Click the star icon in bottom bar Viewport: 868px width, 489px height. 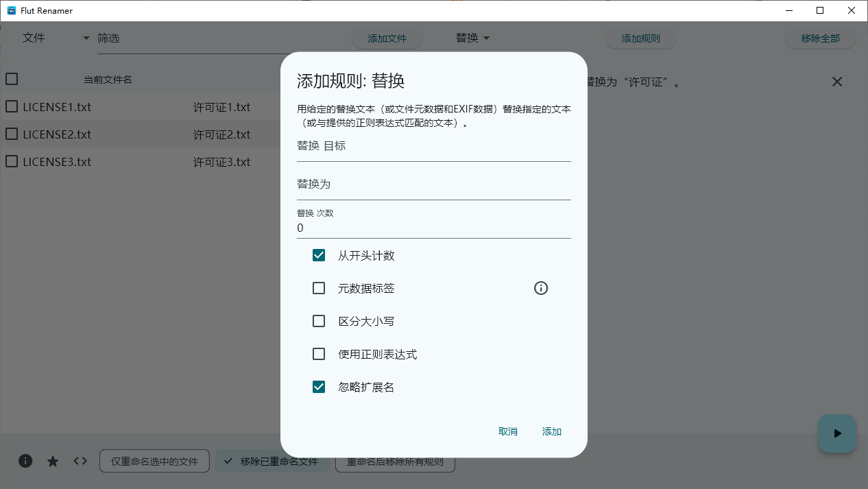53,461
